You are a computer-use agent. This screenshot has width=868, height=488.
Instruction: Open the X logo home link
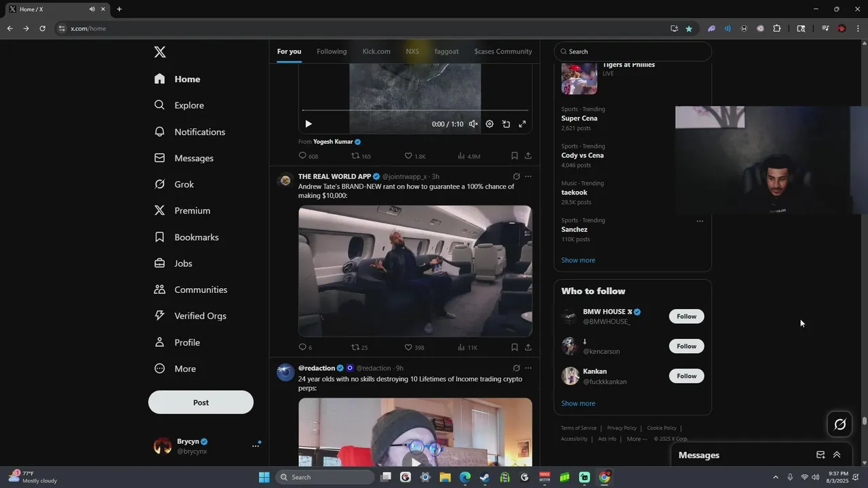[159, 52]
